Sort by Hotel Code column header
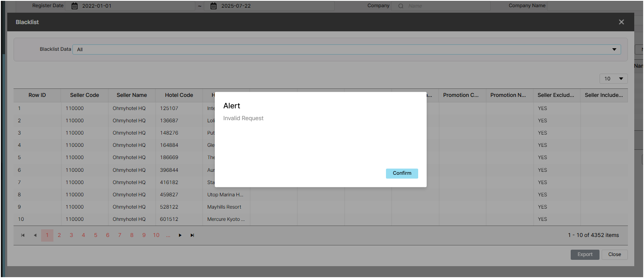 pyautogui.click(x=179, y=95)
